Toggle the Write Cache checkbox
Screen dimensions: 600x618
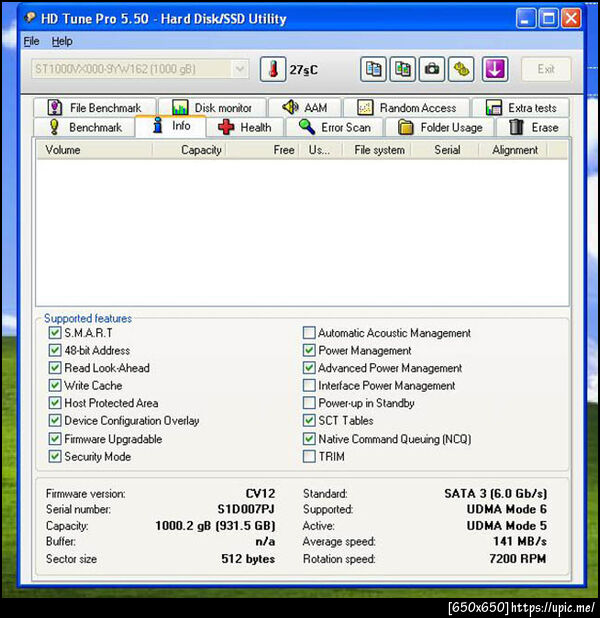(x=55, y=385)
